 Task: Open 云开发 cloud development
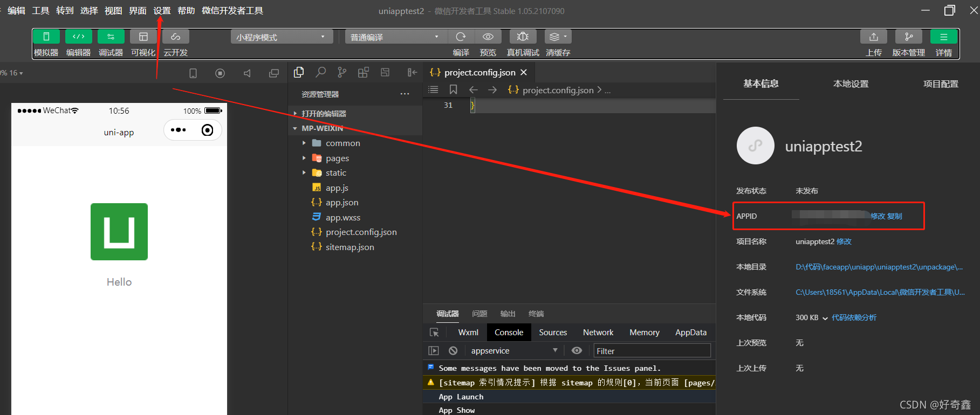176,37
